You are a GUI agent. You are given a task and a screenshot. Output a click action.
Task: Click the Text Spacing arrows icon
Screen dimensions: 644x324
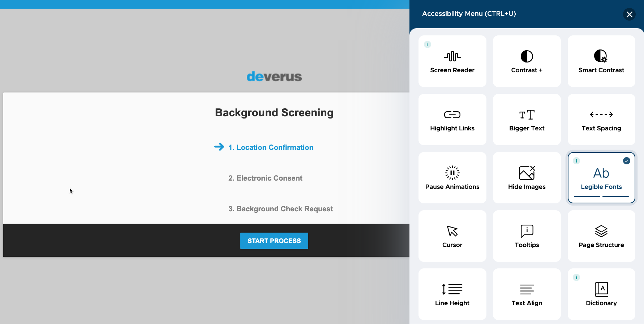[601, 115]
